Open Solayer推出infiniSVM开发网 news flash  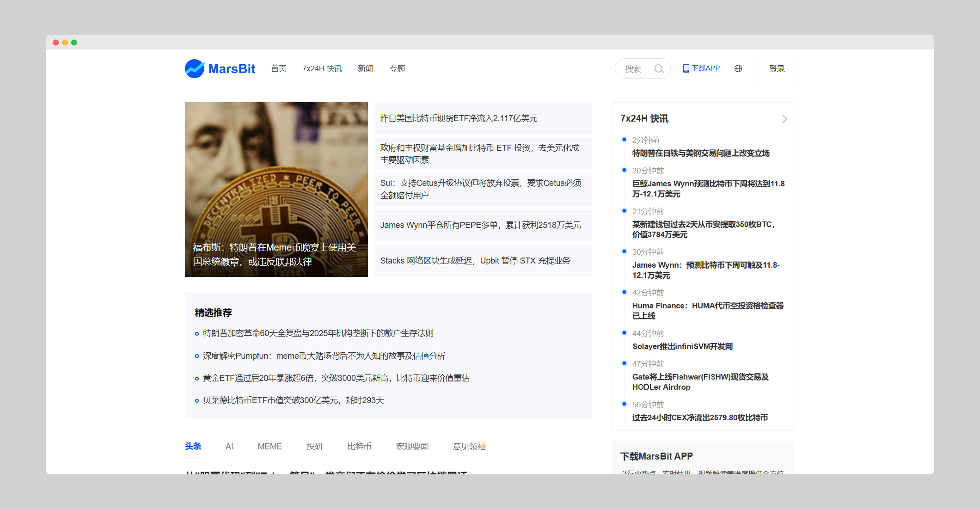682,347
